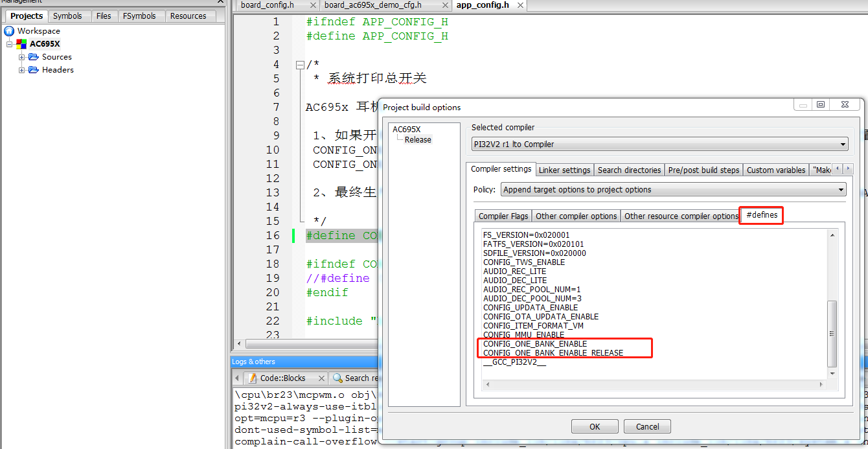Click the Search results magnifier icon
The image size is (868, 449).
pos(337,378)
